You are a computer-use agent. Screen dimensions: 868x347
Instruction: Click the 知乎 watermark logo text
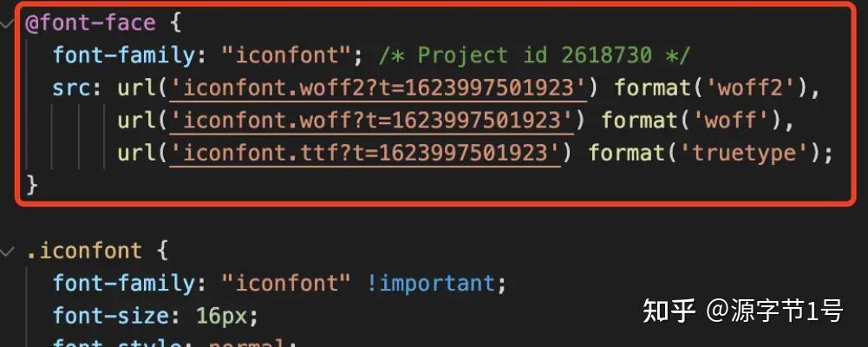point(669,311)
